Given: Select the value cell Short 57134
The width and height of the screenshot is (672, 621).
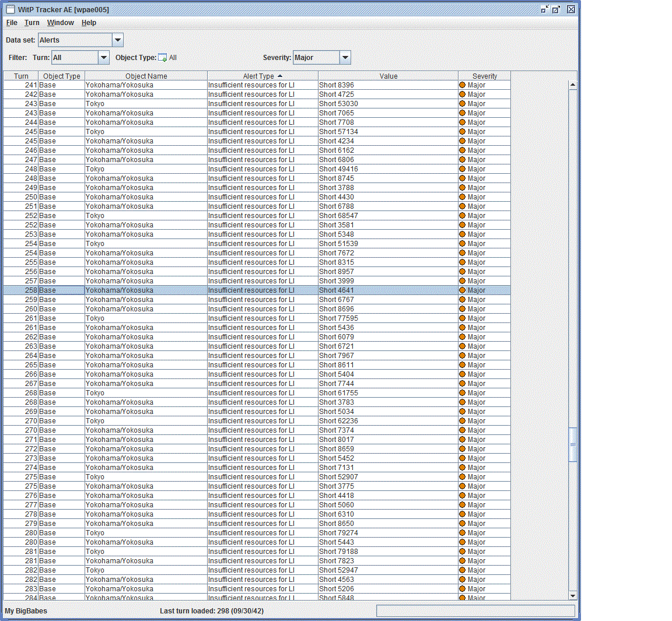Looking at the screenshot, I should (388, 131).
